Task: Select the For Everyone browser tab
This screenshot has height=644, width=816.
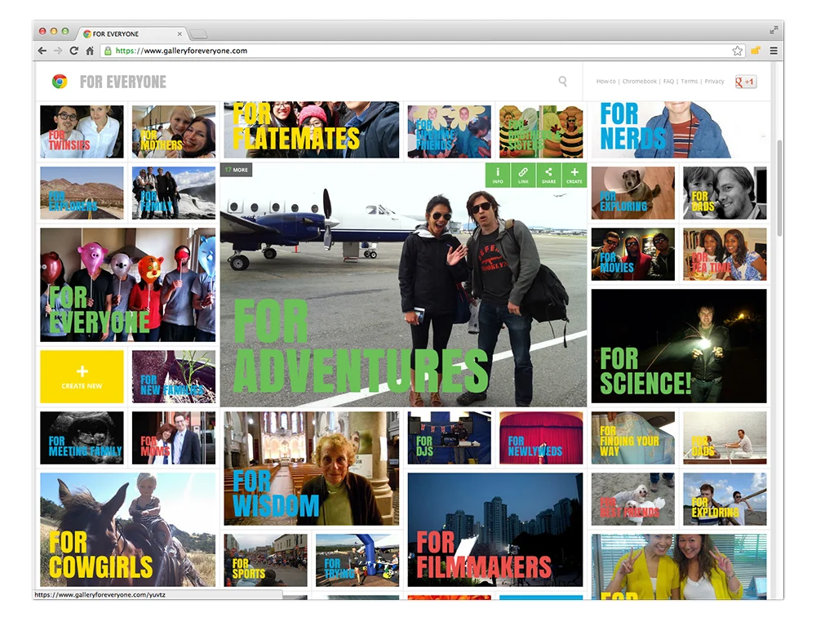Action: (133, 33)
